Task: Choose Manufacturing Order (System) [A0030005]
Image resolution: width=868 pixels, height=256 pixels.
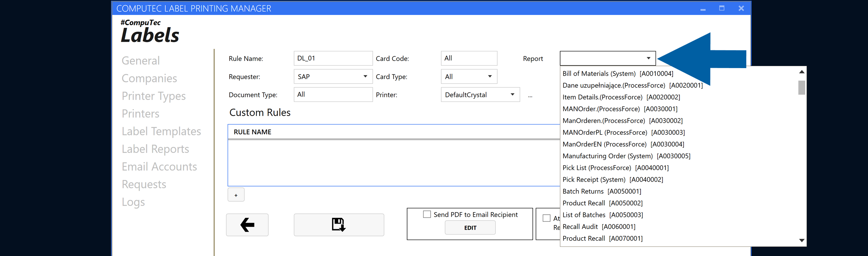Action: 626,156
